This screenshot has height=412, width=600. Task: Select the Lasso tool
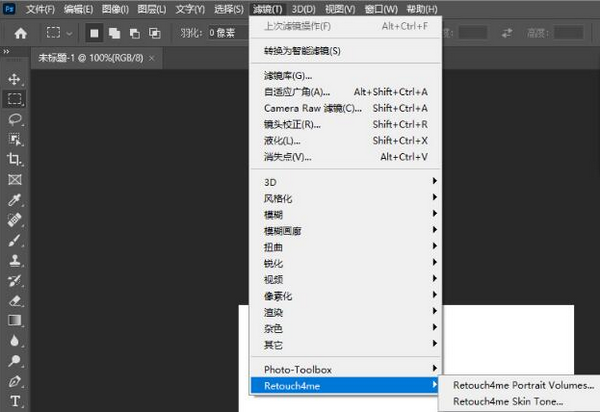point(15,119)
